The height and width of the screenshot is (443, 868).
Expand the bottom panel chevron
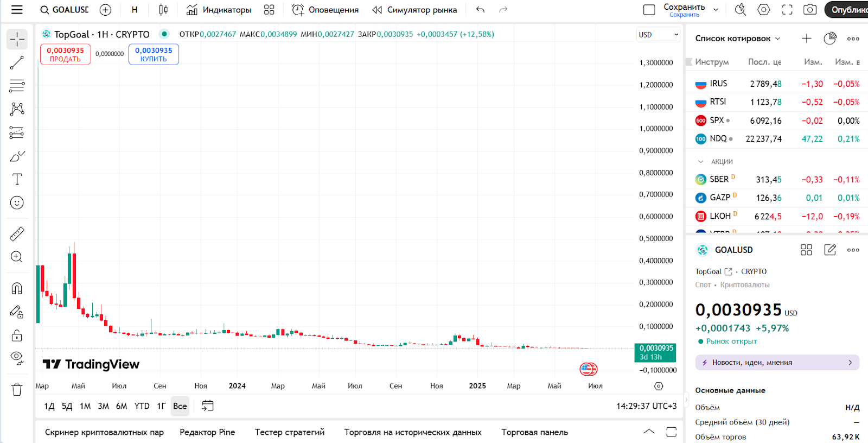pyautogui.click(x=649, y=432)
